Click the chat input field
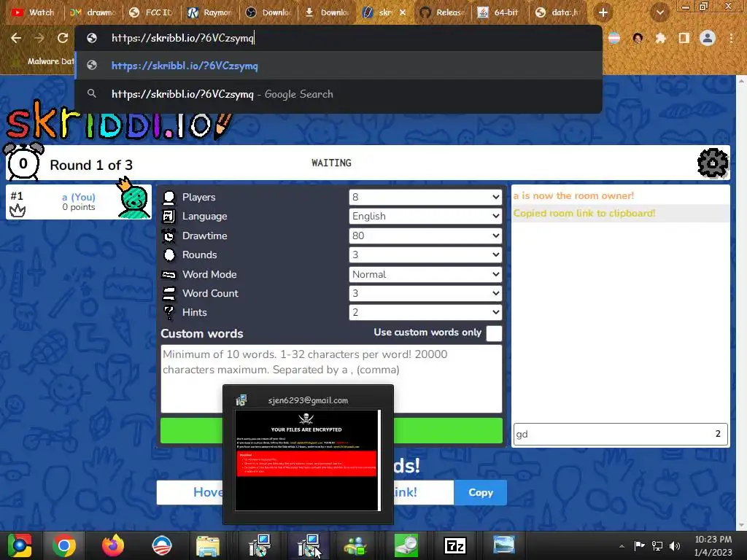The height and width of the screenshot is (560, 747). tap(620, 434)
